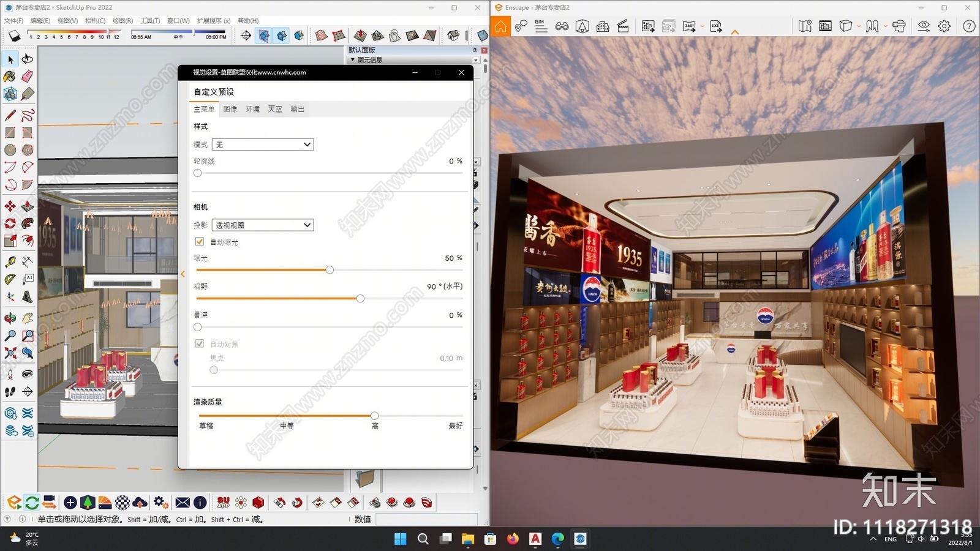980x551 pixels.
Task: Click the taskbar Search icon
Action: (x=423, y=539)
